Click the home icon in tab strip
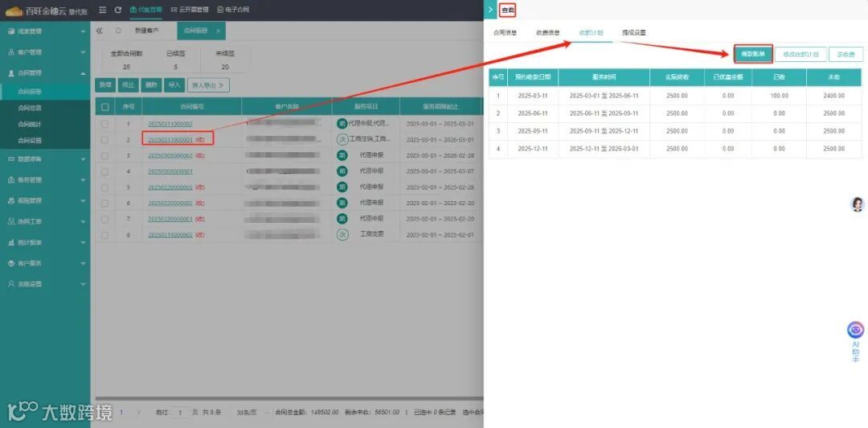 pos(118,31)
